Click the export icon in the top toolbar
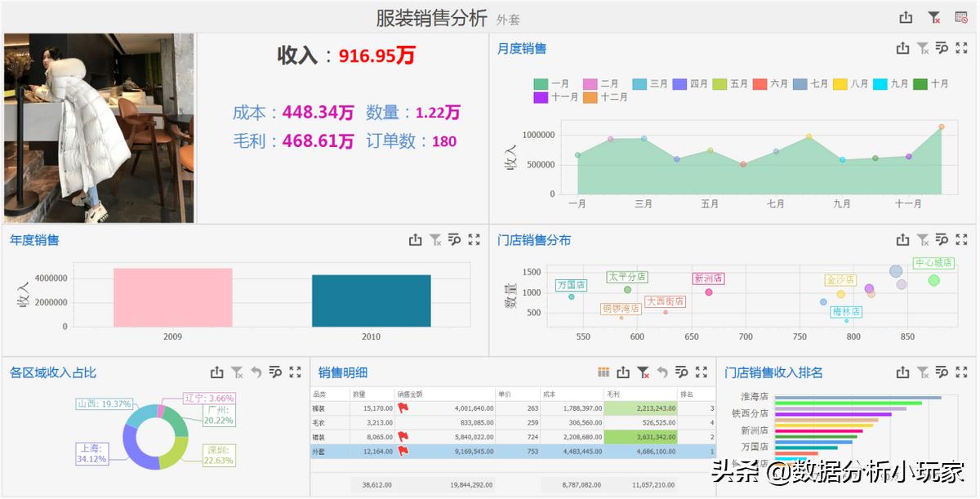 click(905, 16)
